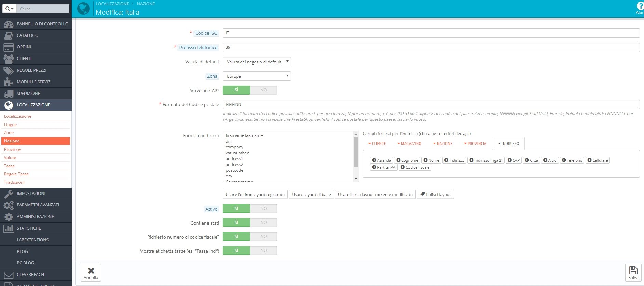
Task: Set Mostra etichetta tasse to SÌ
Action: pos(236,251)
